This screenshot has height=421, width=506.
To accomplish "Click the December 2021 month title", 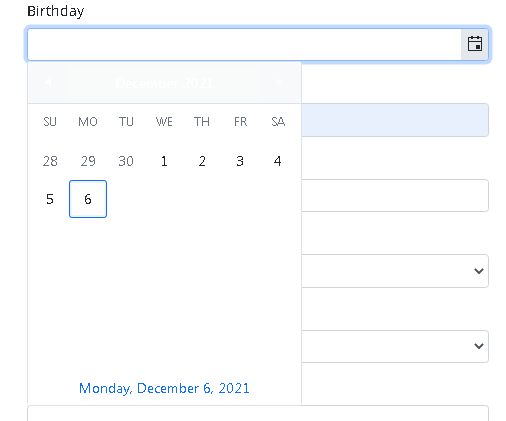I will pyautogui.click(x=164, y=83).
